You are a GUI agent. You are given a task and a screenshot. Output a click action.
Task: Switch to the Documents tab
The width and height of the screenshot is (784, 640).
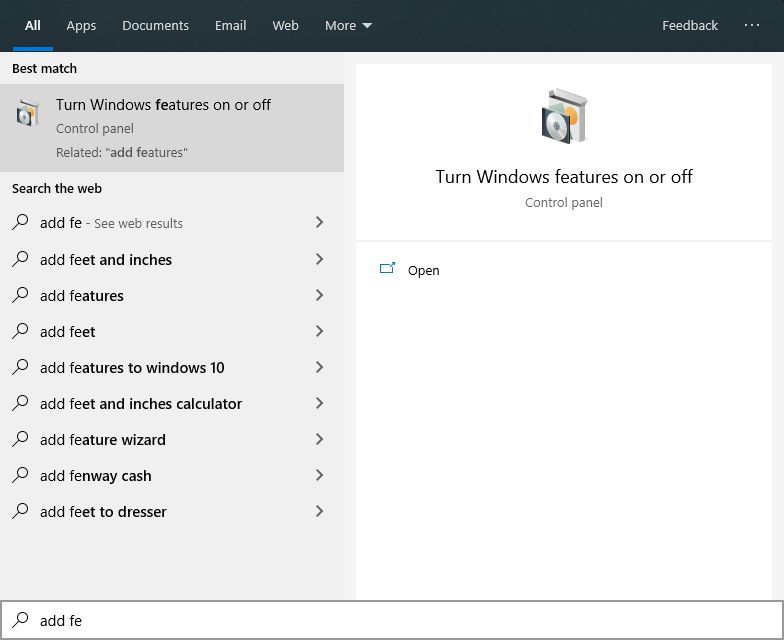(x=155, y=26)
